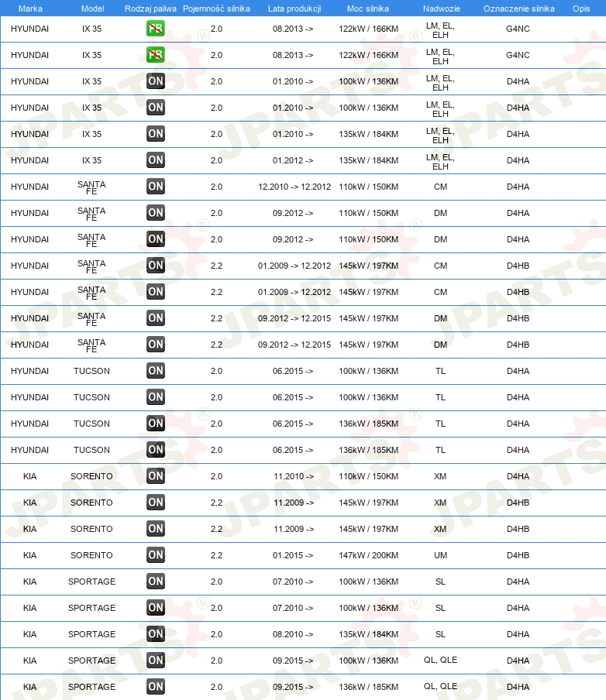Select the Lata produkcji column header

(x=294, y=9)
